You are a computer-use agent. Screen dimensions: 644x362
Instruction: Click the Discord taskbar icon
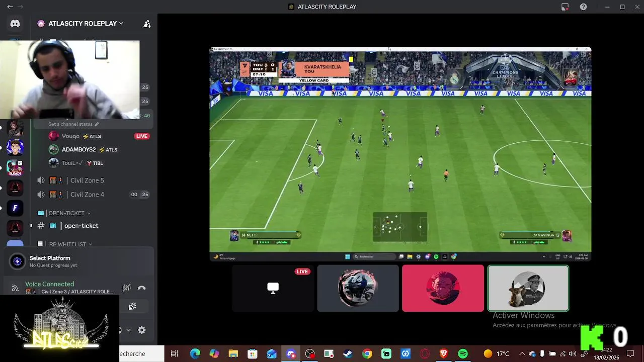click(x=291, y=354)
